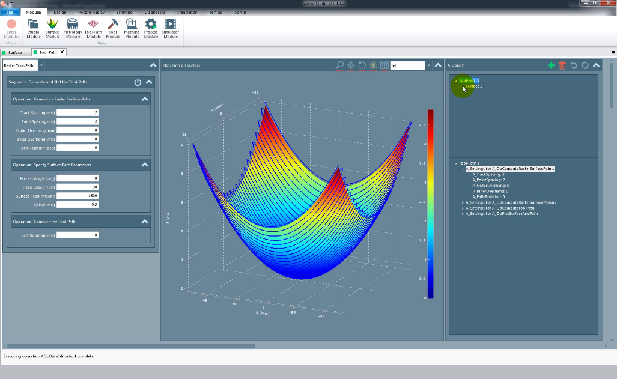Click the single field in third Operation section
617x379 pixels.
coord(78,235)
